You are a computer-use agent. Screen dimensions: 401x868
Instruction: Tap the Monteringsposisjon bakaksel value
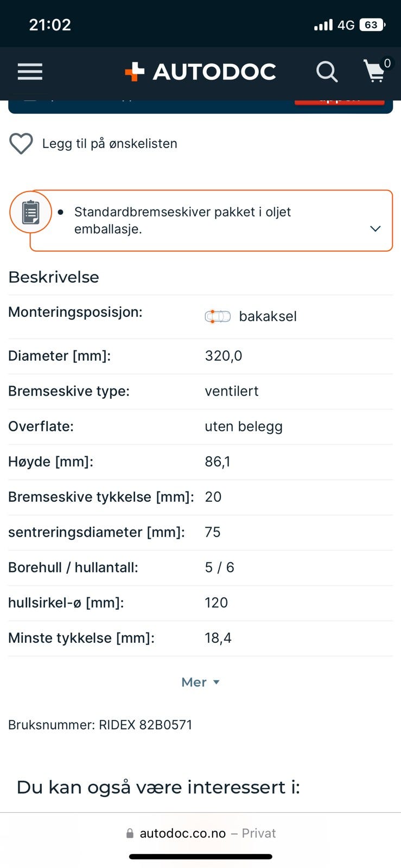[x=268, y=316]
